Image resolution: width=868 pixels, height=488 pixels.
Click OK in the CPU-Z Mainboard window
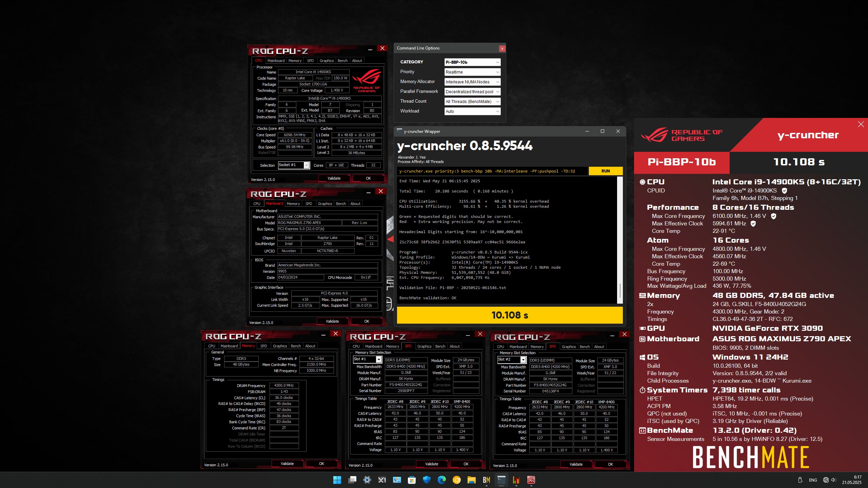[x=367, y=321]
